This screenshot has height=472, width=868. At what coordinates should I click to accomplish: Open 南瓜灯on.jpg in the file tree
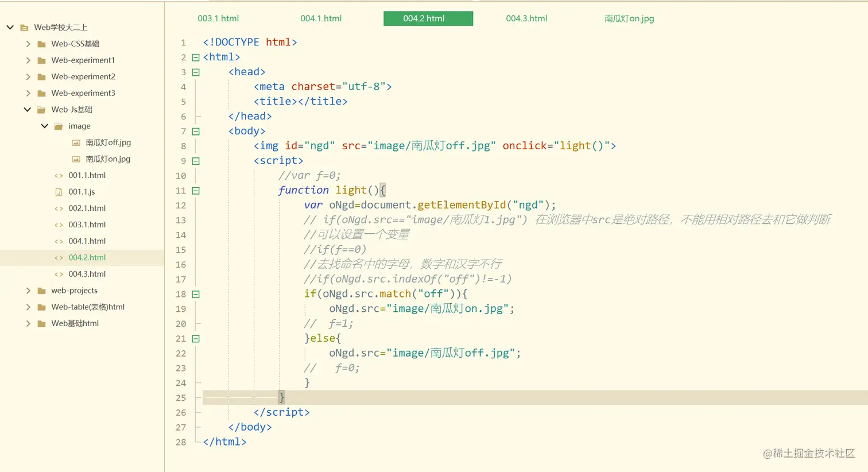tap(108, 159)
